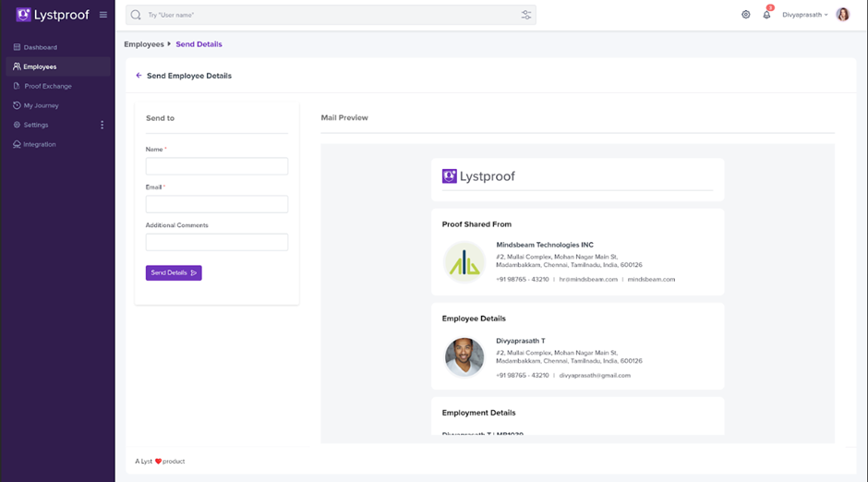868x482 pixels.
Task: Click hr@mindsbeam.com email text
Action: click(588, 280)
